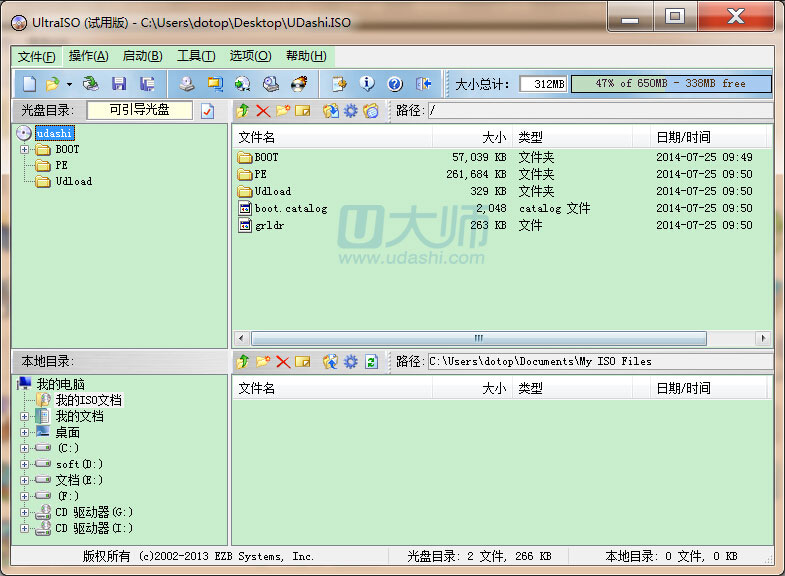The width and height of the screenshot is (785, 576).
Task: Expand the CD 驱动器 (G:) node
Action: [x=24, y=512]
